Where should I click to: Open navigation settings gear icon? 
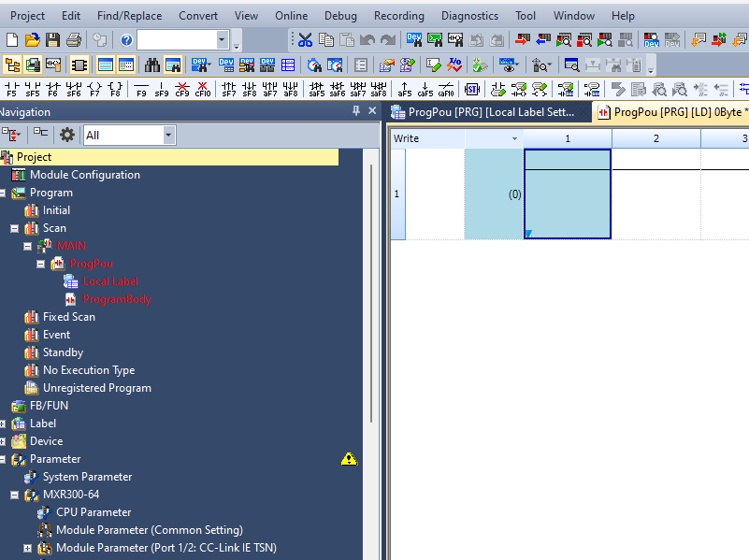tap(67, 135)
